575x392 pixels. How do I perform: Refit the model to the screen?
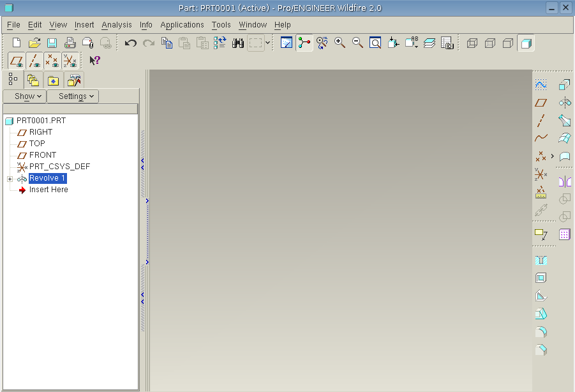pos(375,43)
